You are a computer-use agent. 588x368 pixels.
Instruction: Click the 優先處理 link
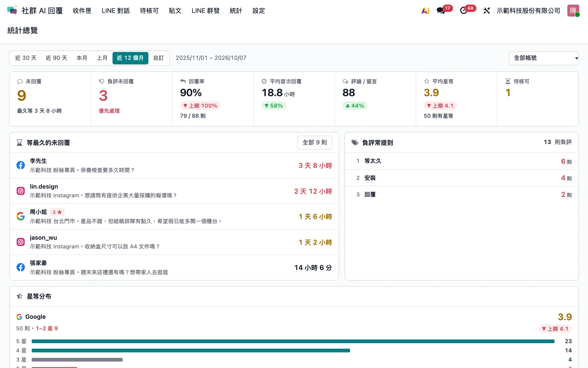[109, 111]
